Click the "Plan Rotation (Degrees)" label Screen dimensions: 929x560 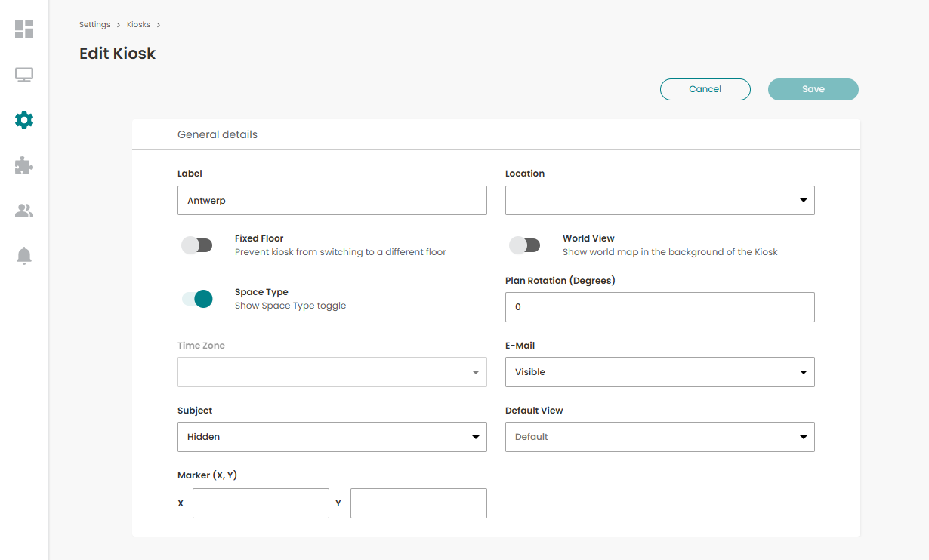point(560,281)
